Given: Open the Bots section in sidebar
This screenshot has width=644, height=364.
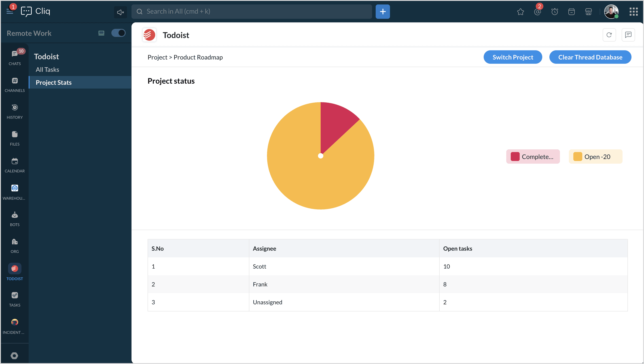Looking at the screenshot, I should click(x=15, y=219).
